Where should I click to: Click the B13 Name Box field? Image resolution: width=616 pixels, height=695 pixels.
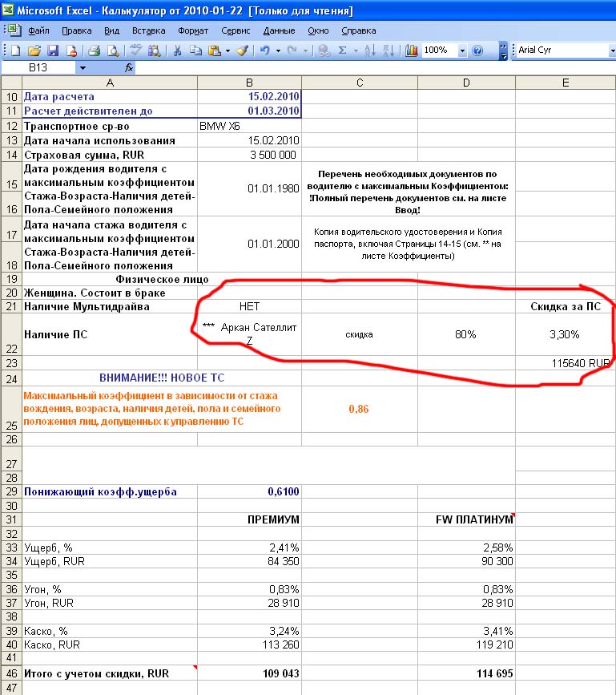(38, 68)
